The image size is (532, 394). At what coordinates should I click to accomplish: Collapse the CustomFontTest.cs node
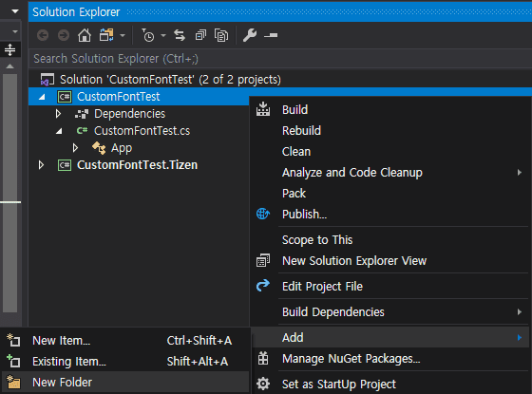tap(59, 131)
